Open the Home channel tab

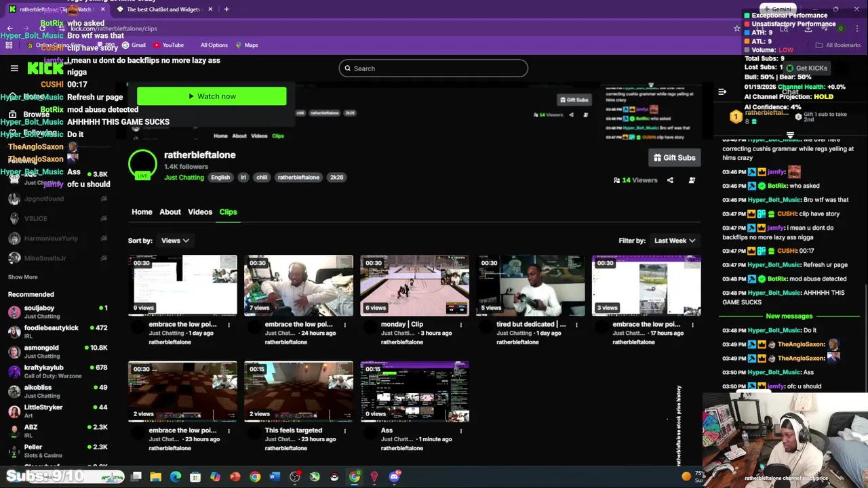pyautogui.click(x=142, y=212)
